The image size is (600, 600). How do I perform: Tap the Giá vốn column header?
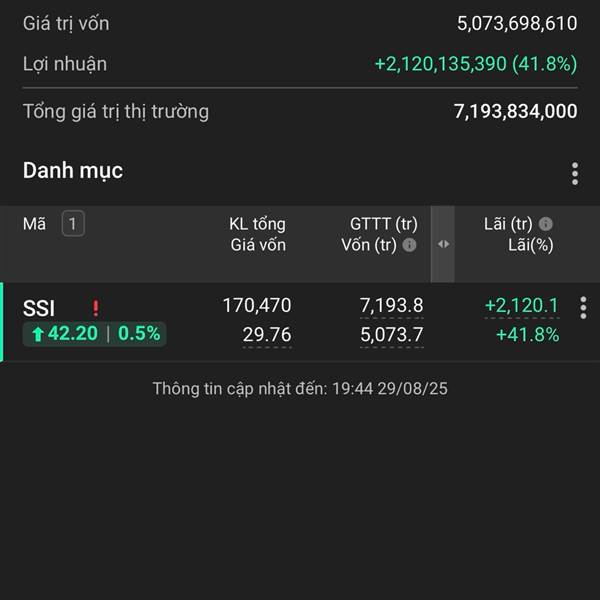[258, 245]
